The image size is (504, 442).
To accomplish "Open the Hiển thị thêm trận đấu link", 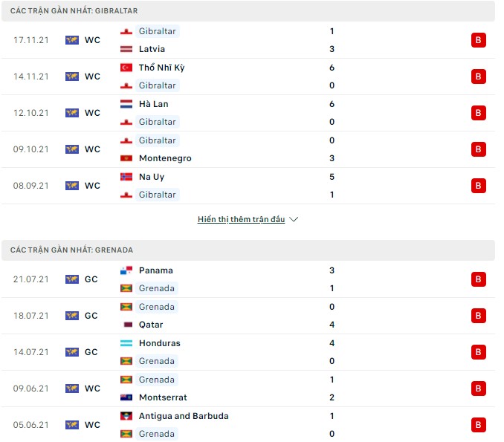I will pos(241,219).
